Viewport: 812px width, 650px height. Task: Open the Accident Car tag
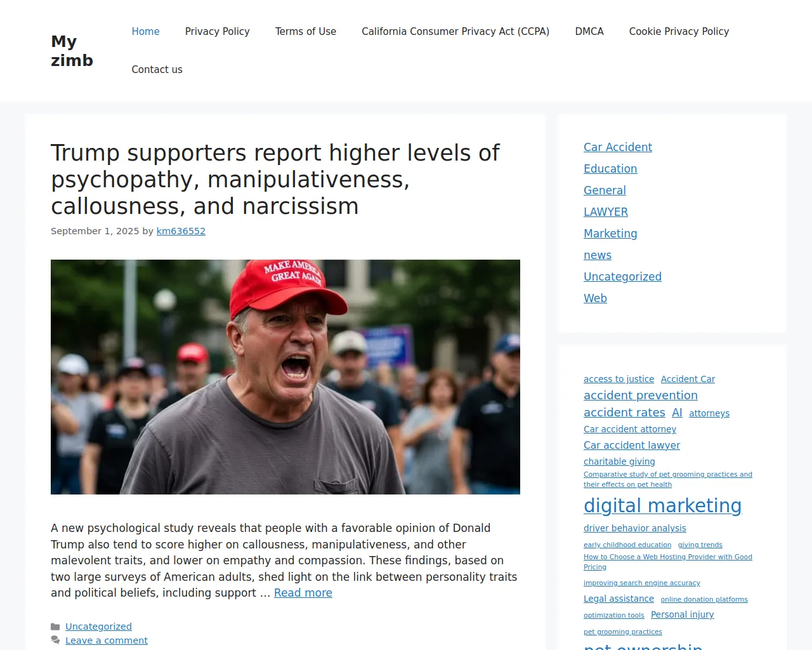coord(688,379)
